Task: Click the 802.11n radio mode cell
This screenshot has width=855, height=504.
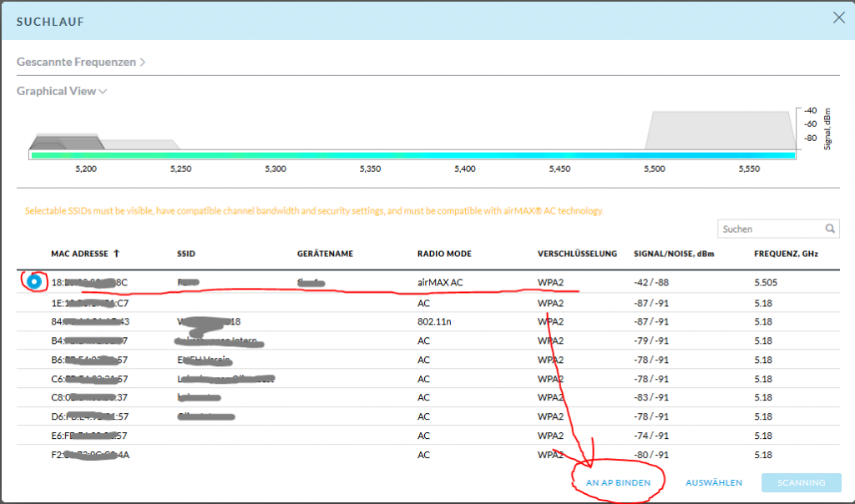Action: click(434, 321)
